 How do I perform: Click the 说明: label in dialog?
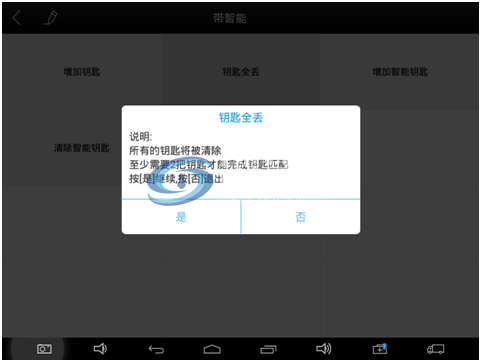pos(140,136)
